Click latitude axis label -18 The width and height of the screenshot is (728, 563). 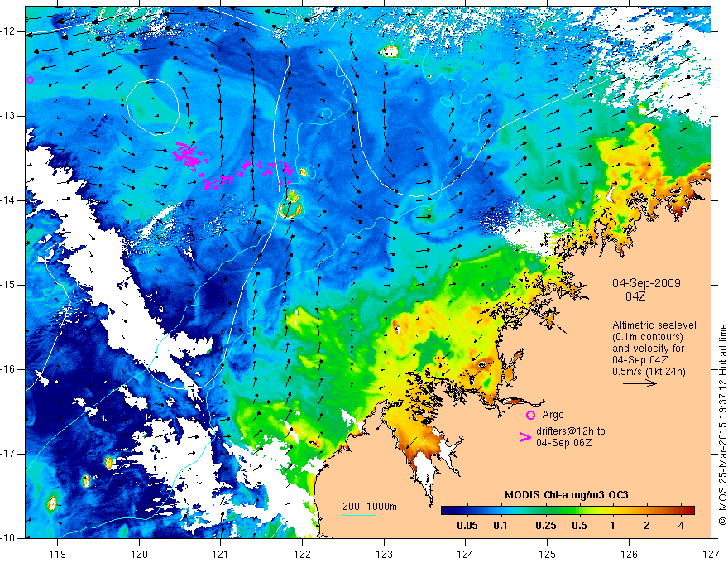click(x=10, y=538)
